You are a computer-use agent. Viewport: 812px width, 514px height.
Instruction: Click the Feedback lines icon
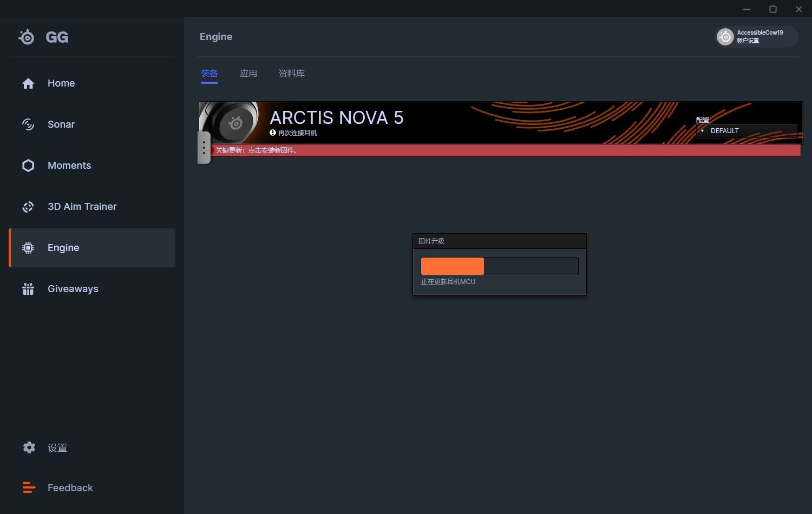point(29,487)
